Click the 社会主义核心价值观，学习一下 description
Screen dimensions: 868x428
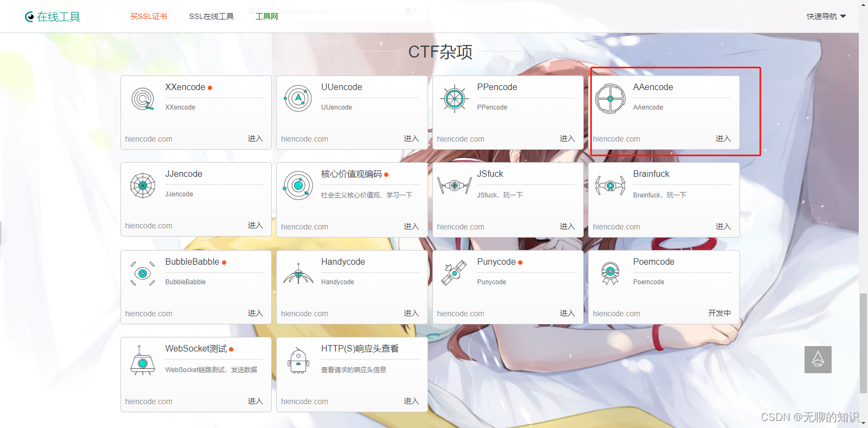(x=367, y=195)
